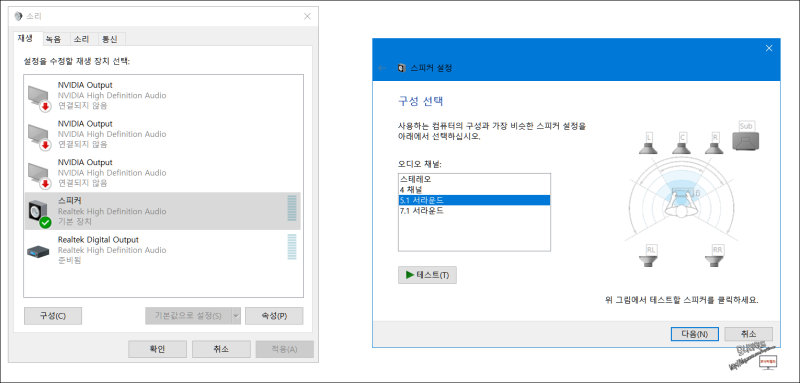Screen dimensions: 800x383
Task: Click the 다음(N) button
Action: point(695,334)
